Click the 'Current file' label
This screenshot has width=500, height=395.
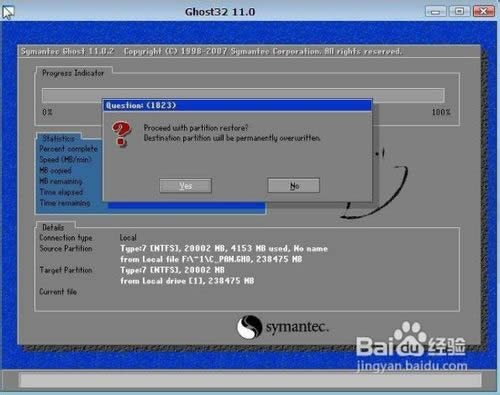[x=58, y=292]
